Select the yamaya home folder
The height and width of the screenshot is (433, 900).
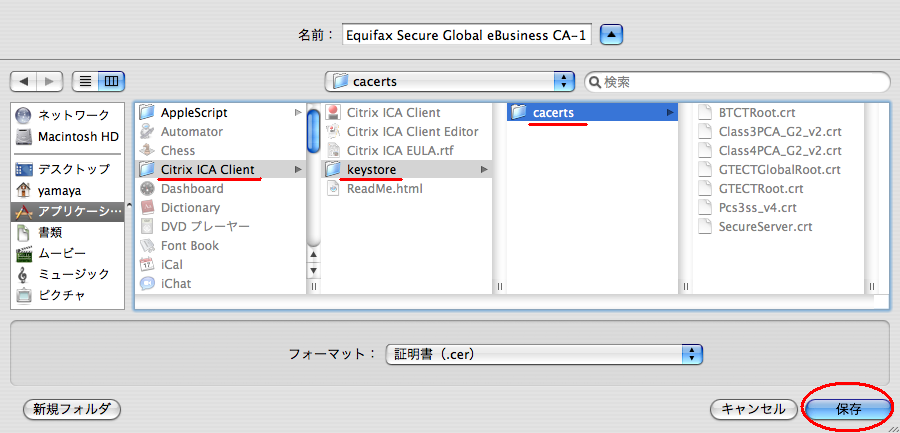point(67,190)
